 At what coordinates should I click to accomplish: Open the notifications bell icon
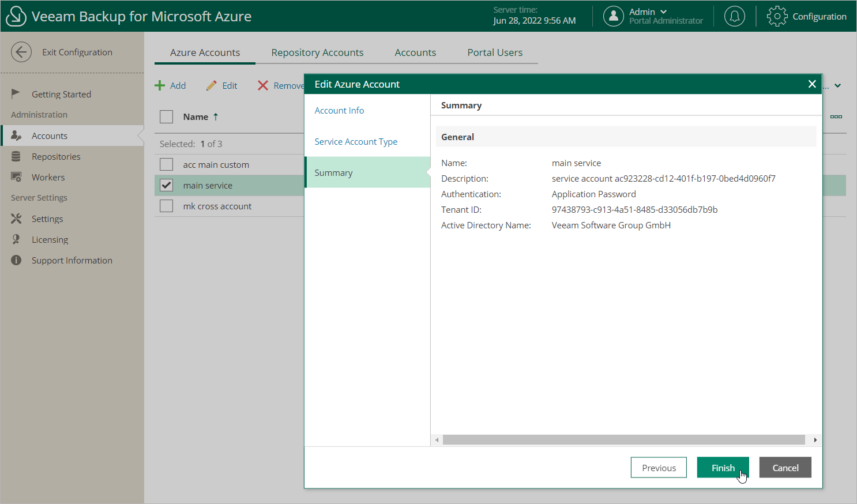[x=734, y=16]
